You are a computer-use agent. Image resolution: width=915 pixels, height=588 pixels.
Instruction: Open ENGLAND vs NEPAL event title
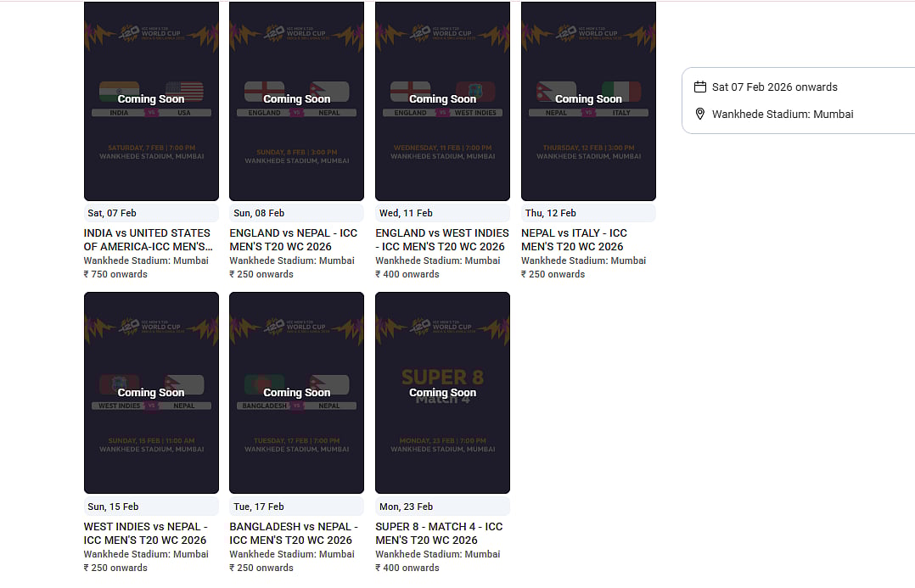[x=294, y=239]
